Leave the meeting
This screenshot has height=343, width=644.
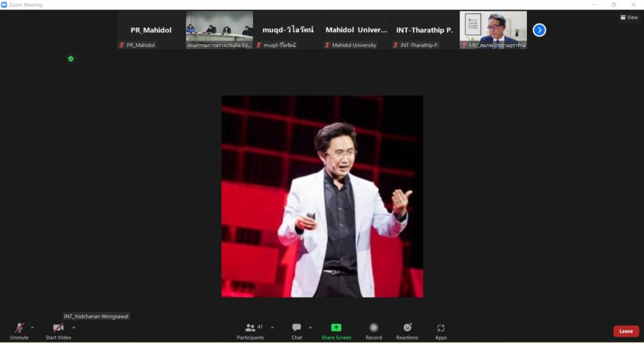pyautogui.click(x=626, y=331)
